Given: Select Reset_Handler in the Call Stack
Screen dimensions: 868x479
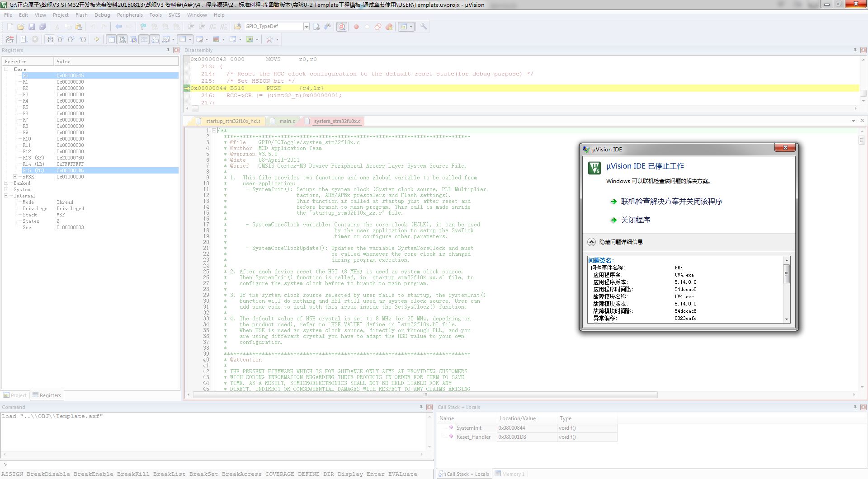Looking at the screenshot, I should pos(473,437).
